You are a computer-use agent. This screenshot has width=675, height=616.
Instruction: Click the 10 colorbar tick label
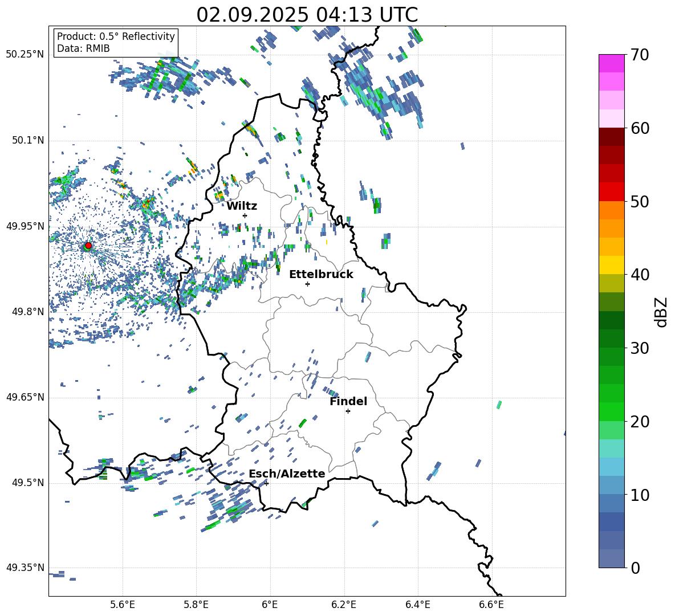click(640, 495)
